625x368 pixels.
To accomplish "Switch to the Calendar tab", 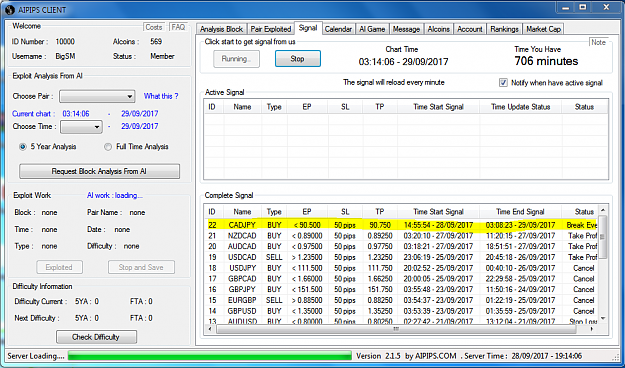I will (338, 29).
